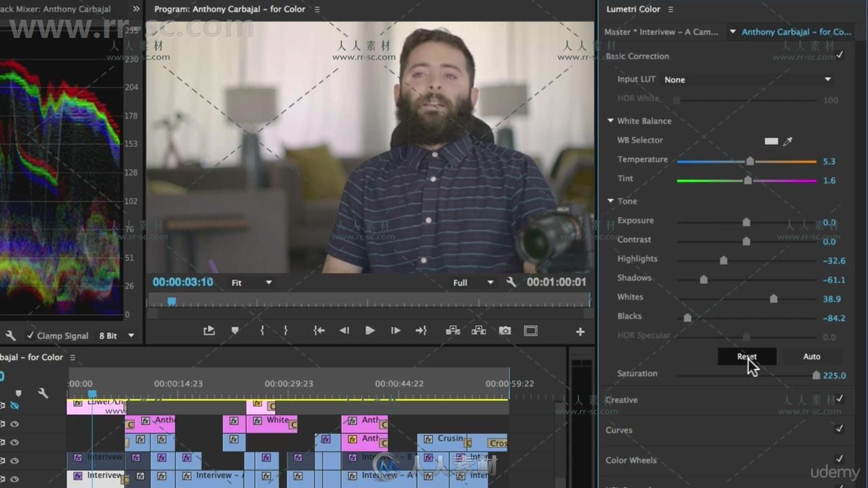Open the timeline wrench display settings
The height and width of the screenshot is (488, 868).
pyautogui.click(x=43, y=393)
